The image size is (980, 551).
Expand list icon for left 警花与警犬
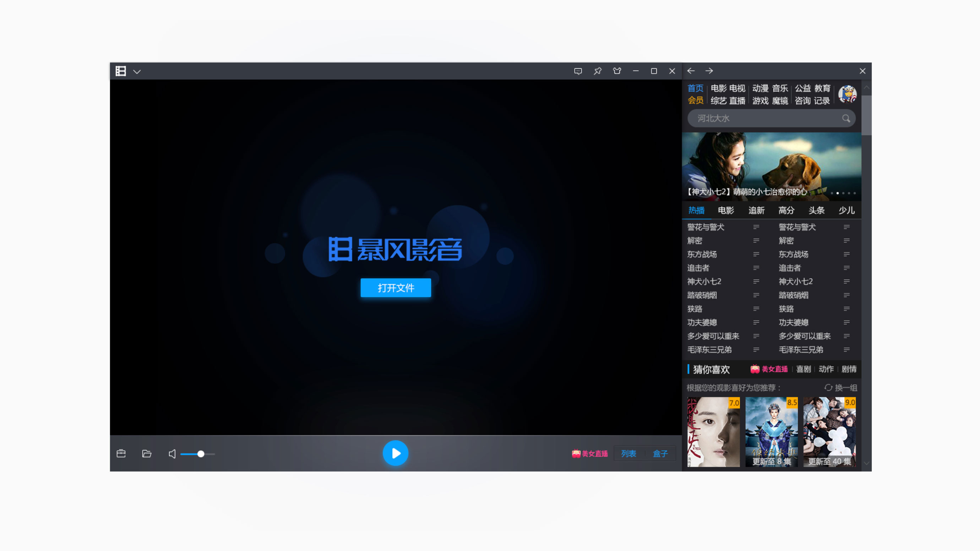[x=756, y=227]
